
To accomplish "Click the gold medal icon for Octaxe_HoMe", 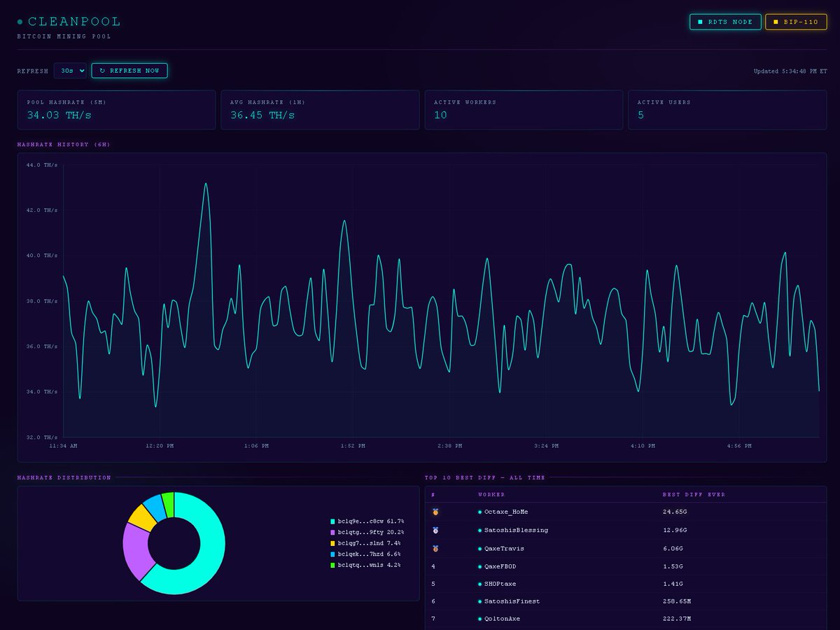I will click(435, 512).
